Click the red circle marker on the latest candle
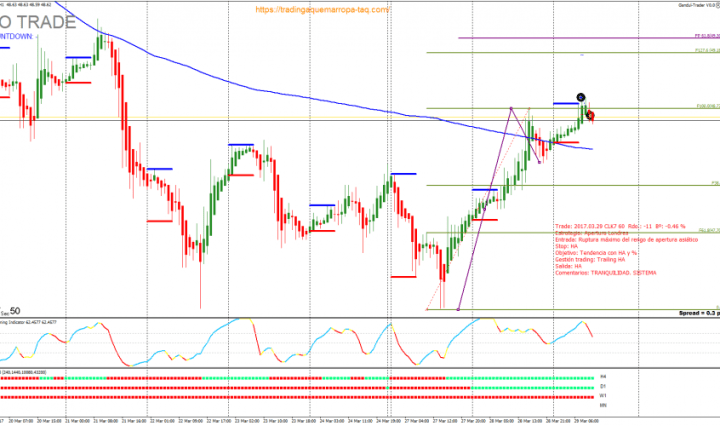720x426 pixels. pos(591,115)
